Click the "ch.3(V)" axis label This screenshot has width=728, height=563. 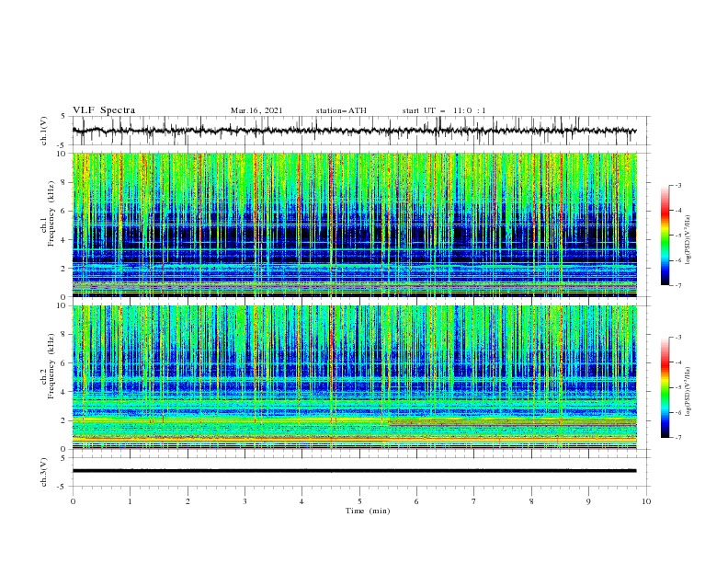(x=44, y=472)
